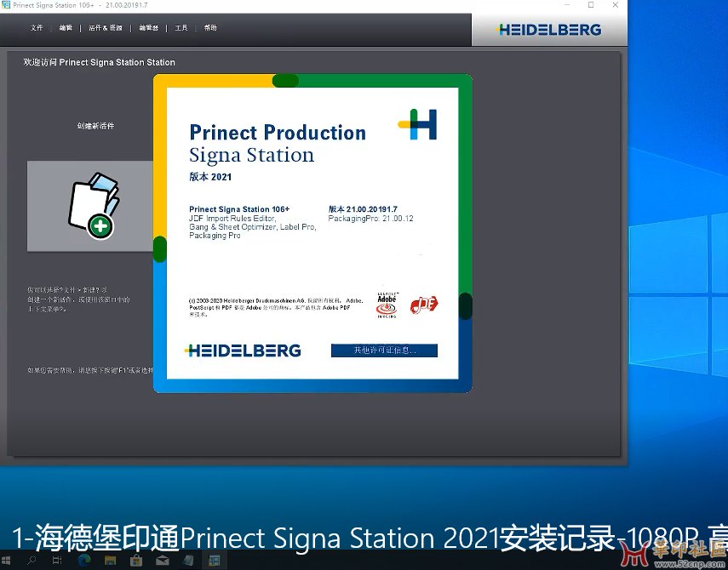Click the red JDF logo
This screenshot has height=570, width=728.
(424, 305)
